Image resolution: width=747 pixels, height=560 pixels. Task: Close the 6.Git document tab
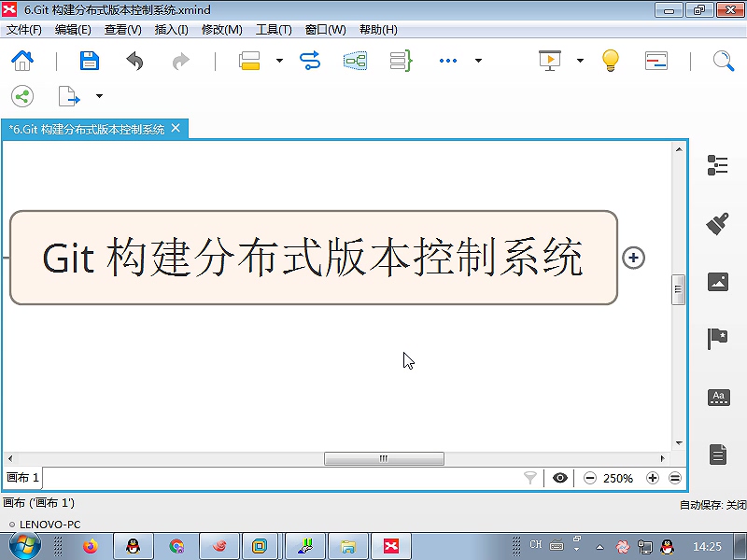click(176, 128)
